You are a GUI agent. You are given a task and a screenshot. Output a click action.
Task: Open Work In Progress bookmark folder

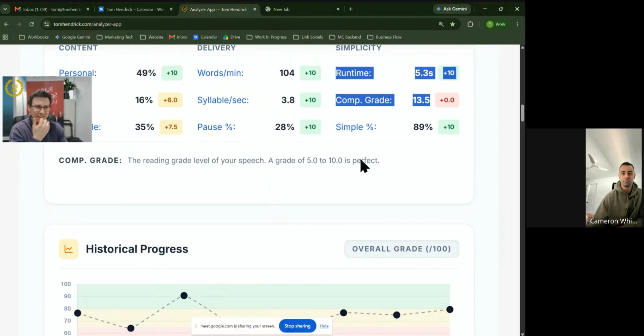(266, 37)
